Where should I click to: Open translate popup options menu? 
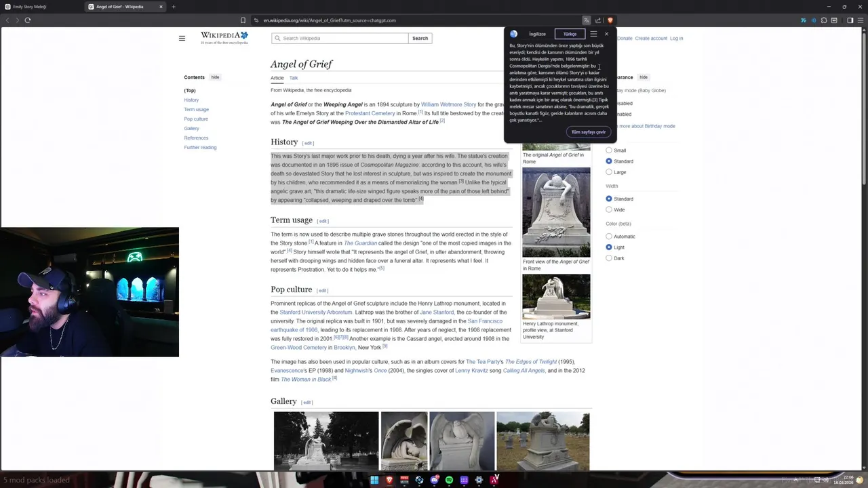tap(593, 34)
